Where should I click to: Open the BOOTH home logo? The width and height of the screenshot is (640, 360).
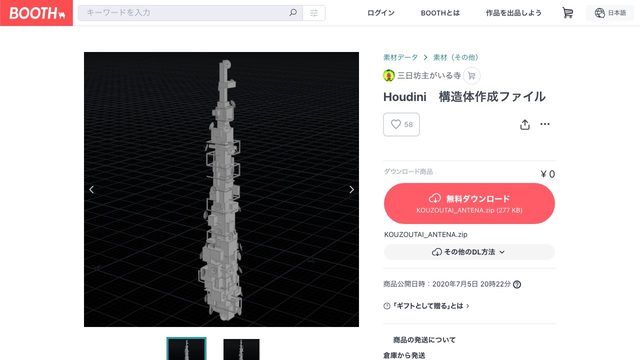(x=36, y=13)
